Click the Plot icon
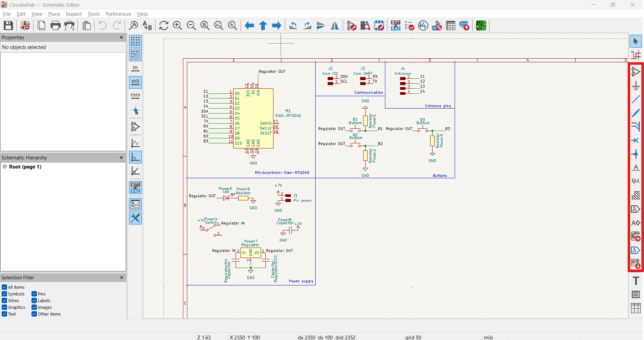The image size is (644, 340). (70, 25)
